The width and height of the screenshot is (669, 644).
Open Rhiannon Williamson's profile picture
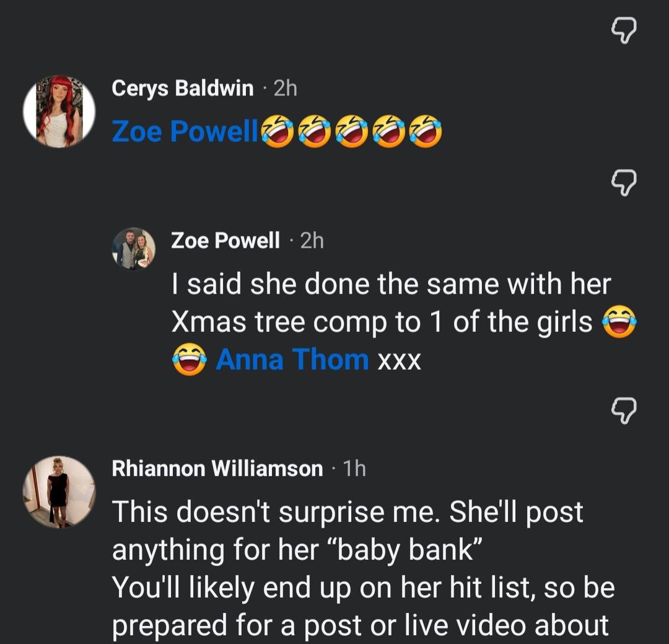[59, 492]
